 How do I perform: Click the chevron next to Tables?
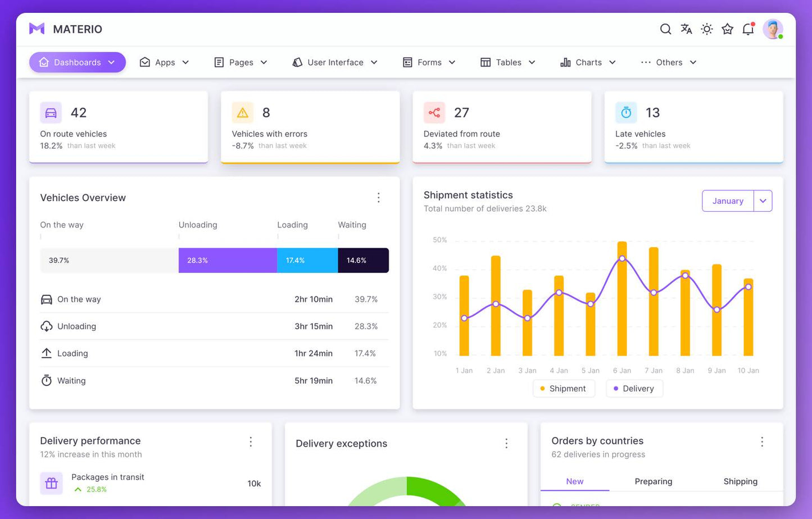532,62
